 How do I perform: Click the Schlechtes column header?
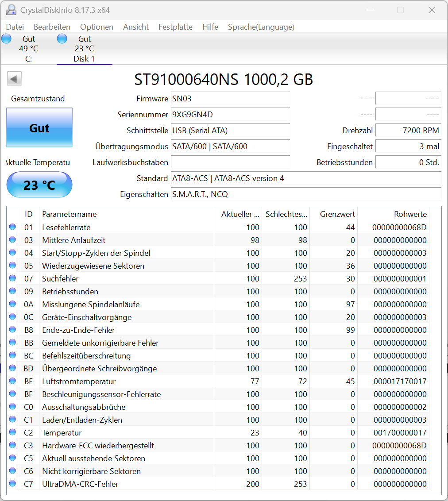coord(286,214)
